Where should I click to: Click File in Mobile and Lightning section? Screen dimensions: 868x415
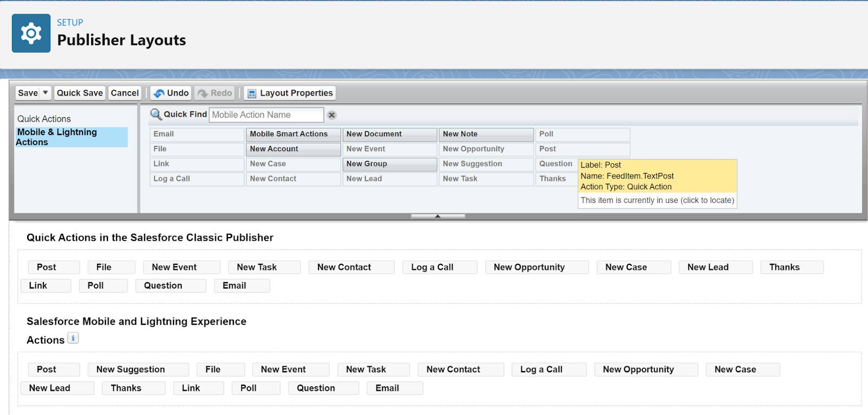(x=221, y=370)
